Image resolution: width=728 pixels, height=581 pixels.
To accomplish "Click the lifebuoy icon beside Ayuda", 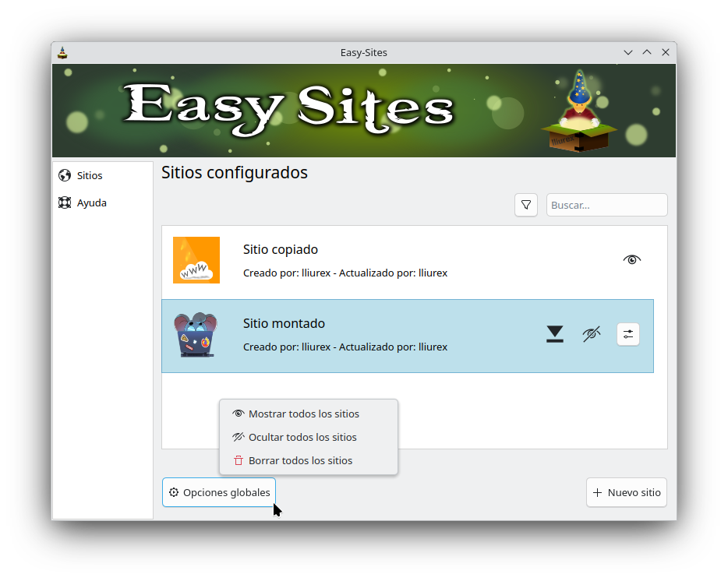I will coord(65,203).
